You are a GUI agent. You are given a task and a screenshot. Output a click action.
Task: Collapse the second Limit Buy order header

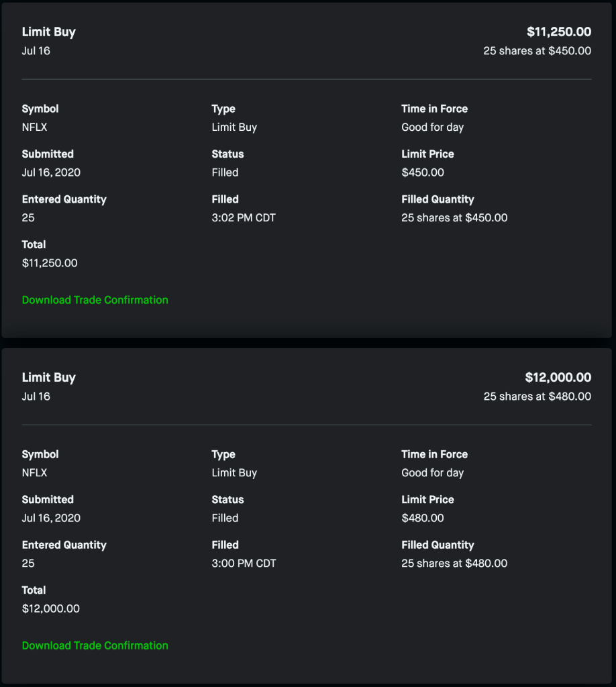click(x=49, y=377)
